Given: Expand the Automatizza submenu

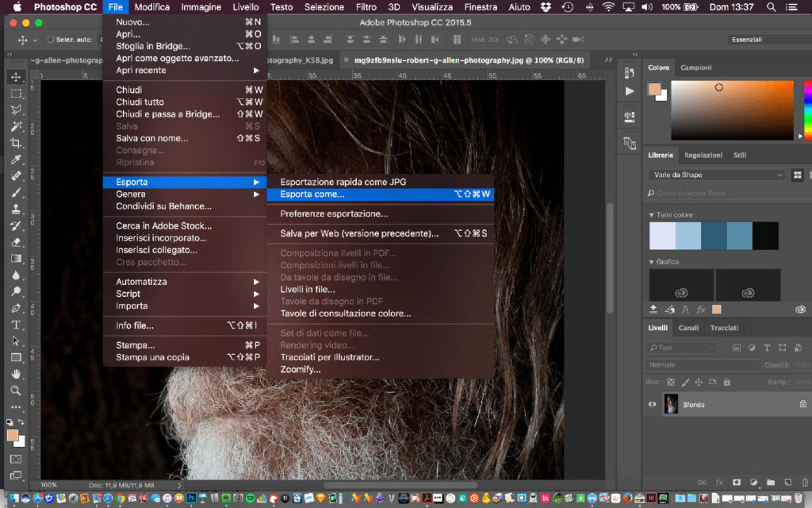Looking at the screenshot, I should tap(185, 282).
